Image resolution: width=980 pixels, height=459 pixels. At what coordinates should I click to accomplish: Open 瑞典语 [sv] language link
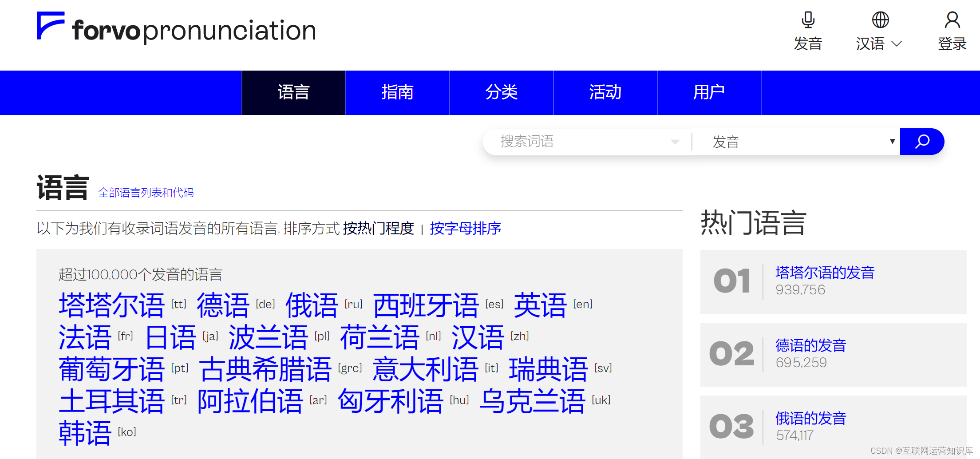[x=549, y=369]
